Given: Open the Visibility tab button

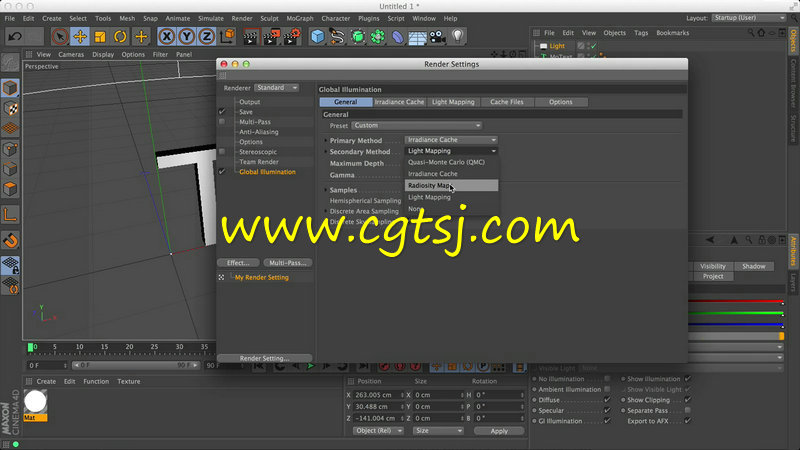Looking at the screenshot, I should click(x=713, y=266).
